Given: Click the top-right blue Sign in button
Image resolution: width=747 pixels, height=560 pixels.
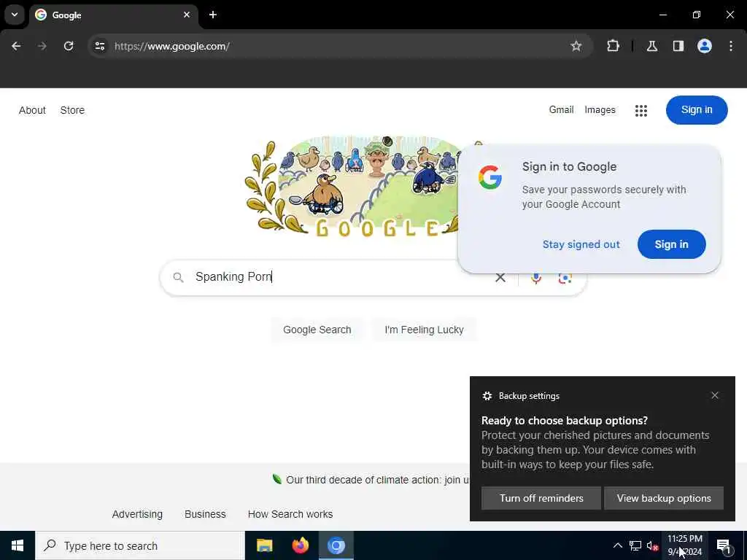Looking at the screenshot, I should click(x=697, y=110).
